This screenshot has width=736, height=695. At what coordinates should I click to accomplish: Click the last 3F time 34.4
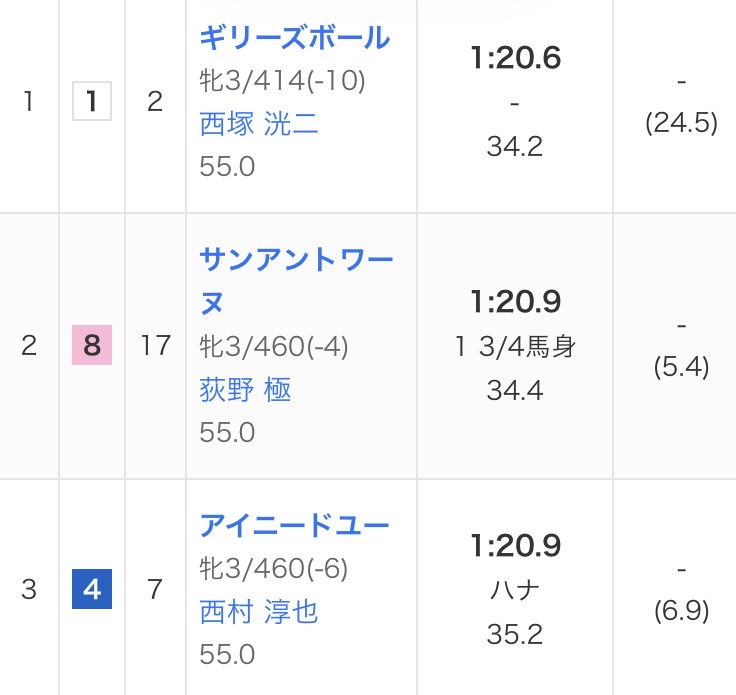pyautogui.click(x=515, y=390)
